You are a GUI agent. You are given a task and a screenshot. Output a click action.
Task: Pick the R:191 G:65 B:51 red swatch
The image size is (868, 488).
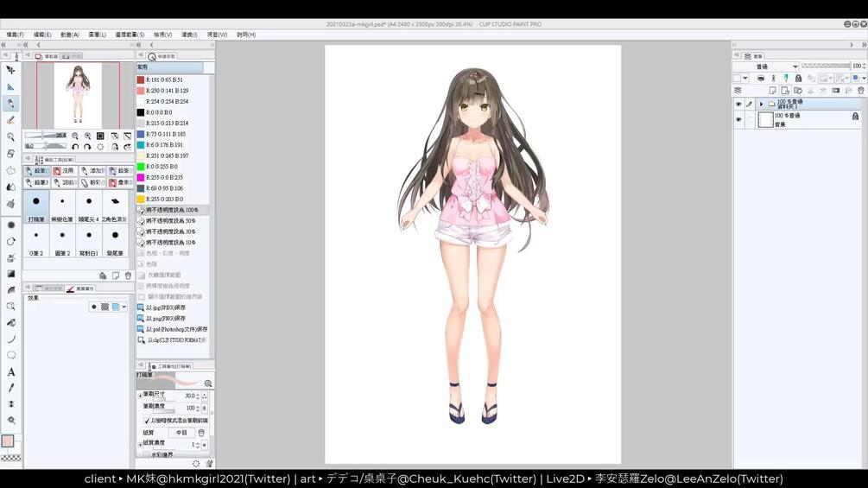[141, 79]
